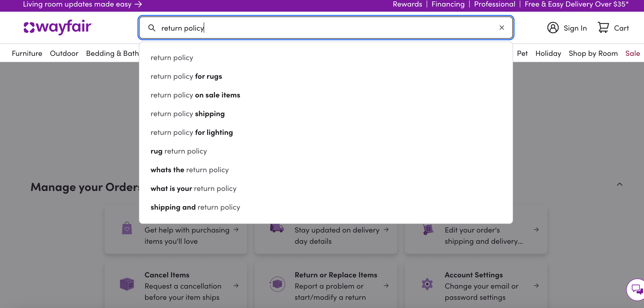
Task: Select 'return policy for rugs' suggestion
Action: [x=186, y=76]
